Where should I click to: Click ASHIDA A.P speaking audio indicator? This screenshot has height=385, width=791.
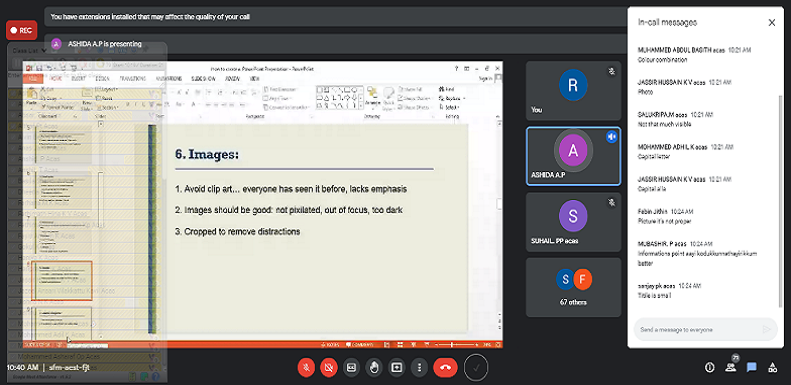(x=611, y=137)
